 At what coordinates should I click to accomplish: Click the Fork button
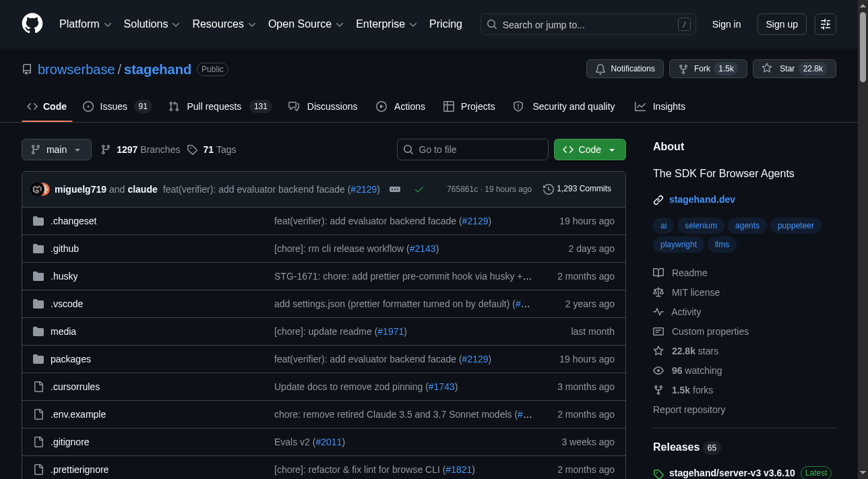pyautogui.click(x=708, y=69)
